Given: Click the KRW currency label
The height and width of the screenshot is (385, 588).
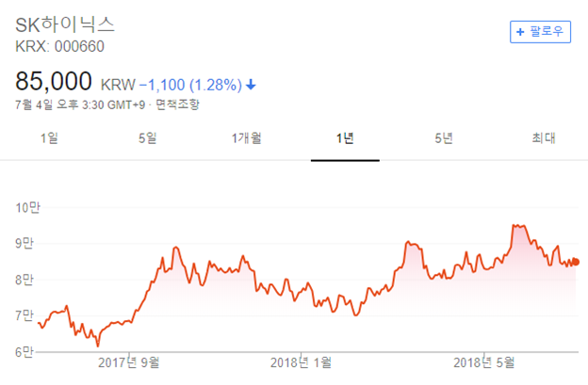Looking at the screenshot, I should 118,85.
